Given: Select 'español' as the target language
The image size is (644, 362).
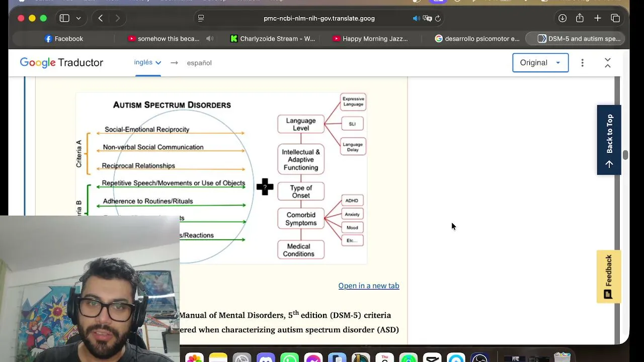Looking at the screenshot, I should (x=199, y=63).
